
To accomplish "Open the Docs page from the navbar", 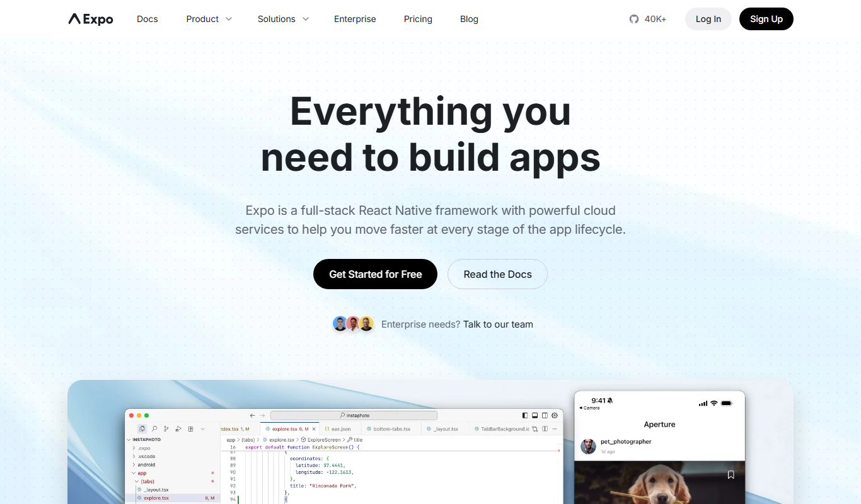I will tap(147, 19).
